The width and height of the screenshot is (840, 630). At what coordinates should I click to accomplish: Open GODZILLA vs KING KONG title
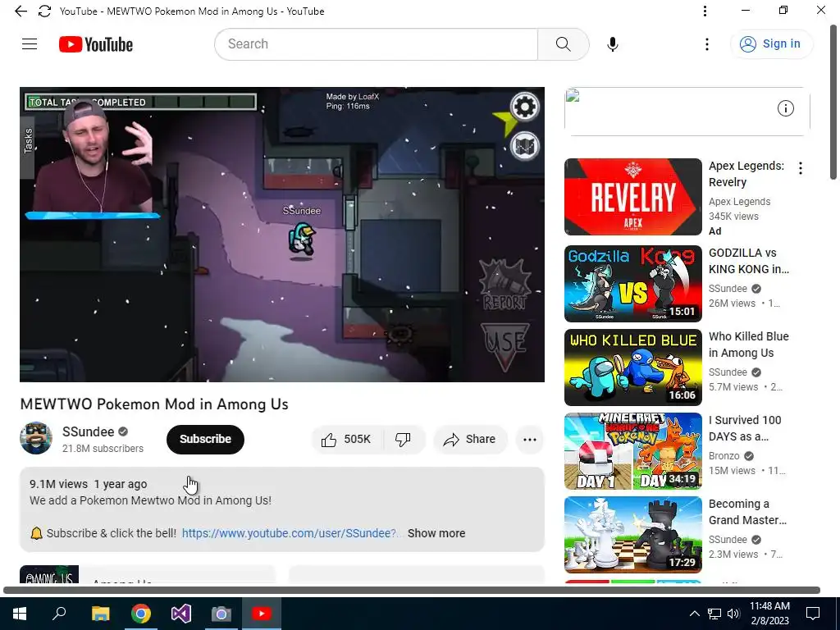pyautogui.click(x=749, y=261)
